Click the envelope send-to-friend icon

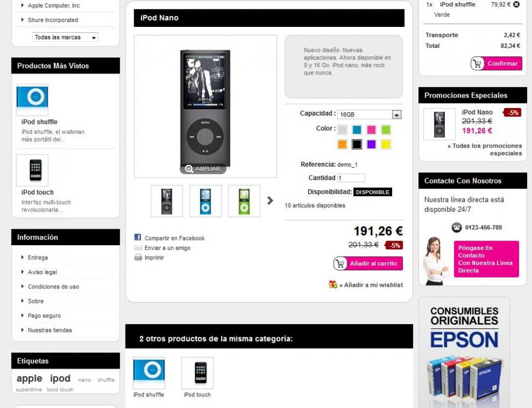[138, 247]
